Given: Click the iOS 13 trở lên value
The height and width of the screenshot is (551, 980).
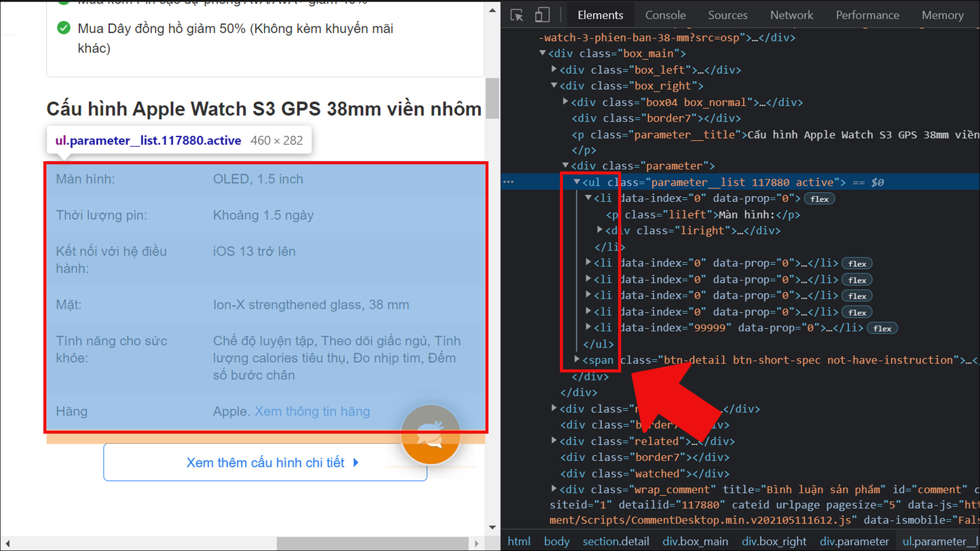Looking at the screenshot, I should 254,251.
